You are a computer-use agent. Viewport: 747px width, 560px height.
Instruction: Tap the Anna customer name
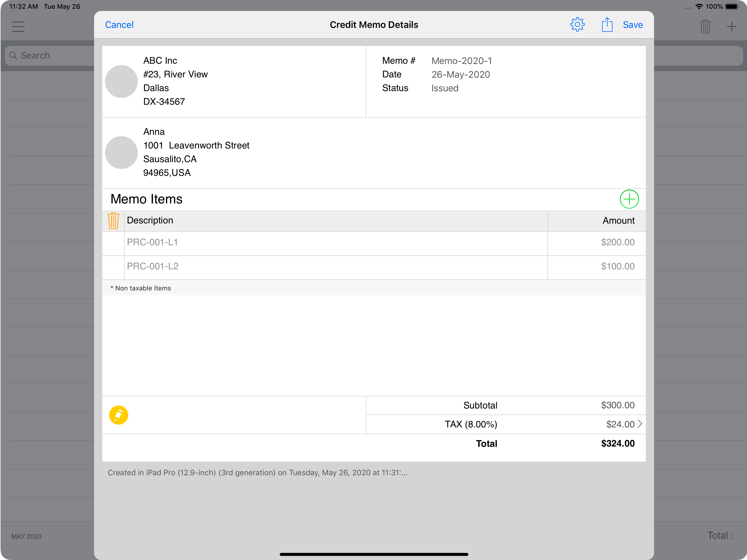[154, 132]
